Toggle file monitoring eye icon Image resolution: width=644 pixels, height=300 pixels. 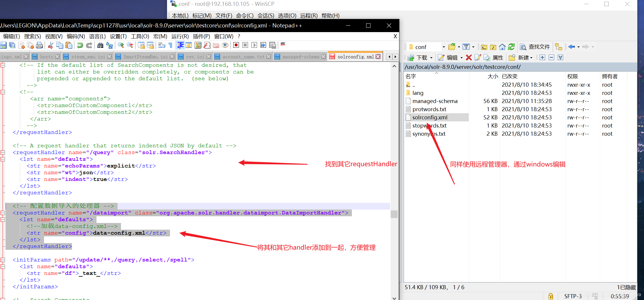click(225, 45)
